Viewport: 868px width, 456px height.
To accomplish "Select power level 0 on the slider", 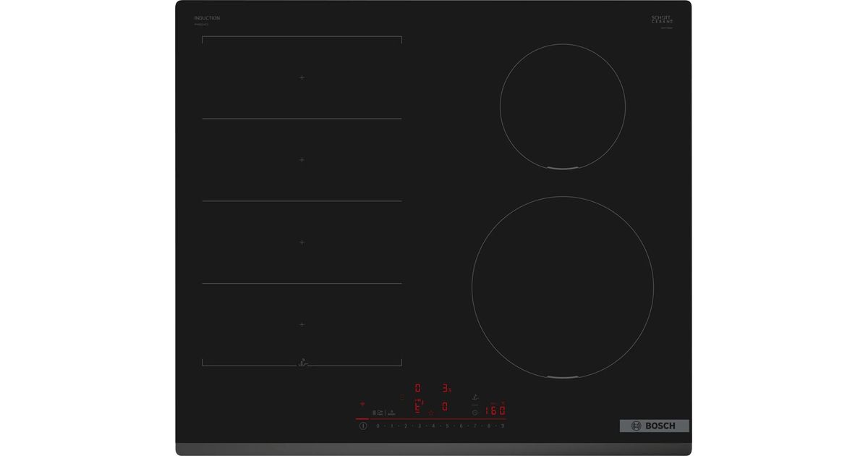I will [x=378, y=426].
